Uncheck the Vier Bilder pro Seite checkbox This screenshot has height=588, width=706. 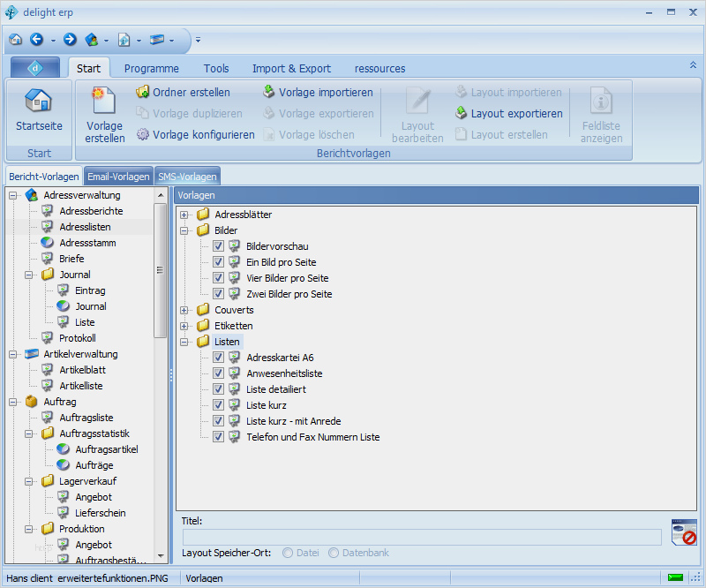[x=218, y=277]
